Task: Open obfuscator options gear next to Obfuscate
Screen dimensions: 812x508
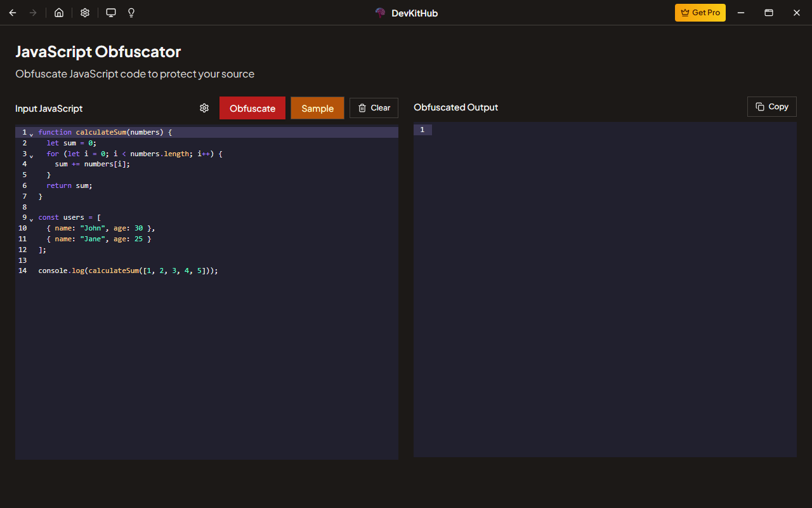Action: (x=204, y=108)
